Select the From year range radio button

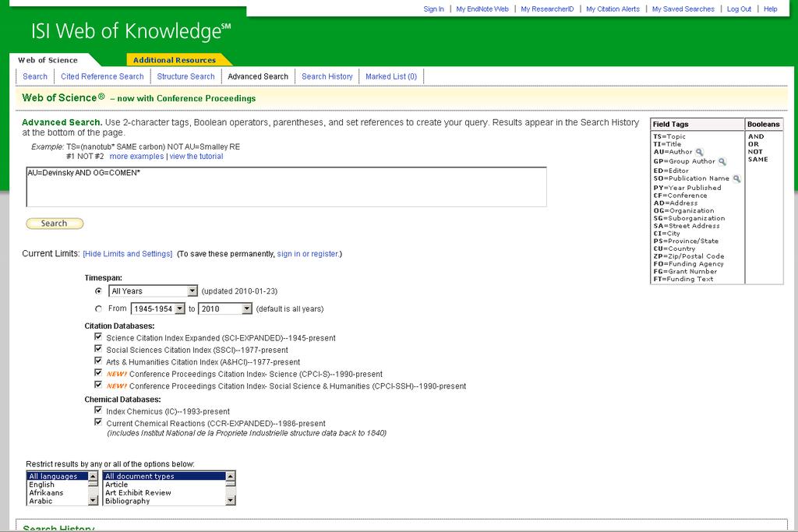98,308
